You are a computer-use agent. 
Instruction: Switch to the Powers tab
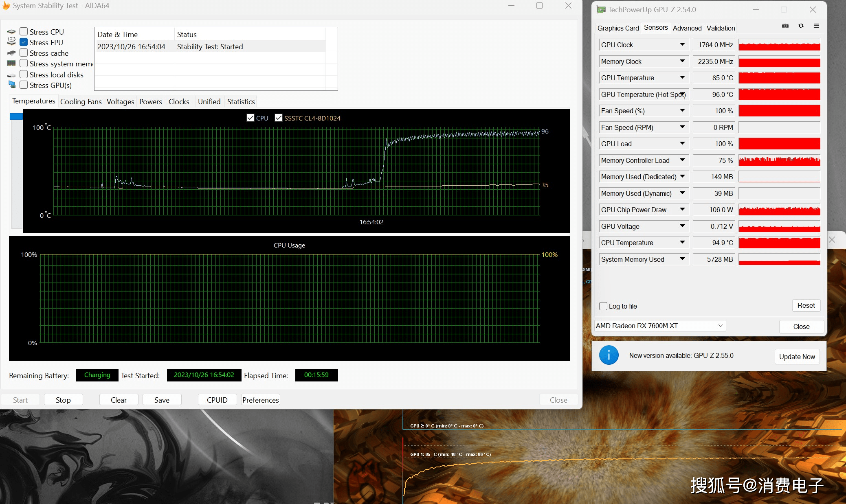[x=150, y=102]
